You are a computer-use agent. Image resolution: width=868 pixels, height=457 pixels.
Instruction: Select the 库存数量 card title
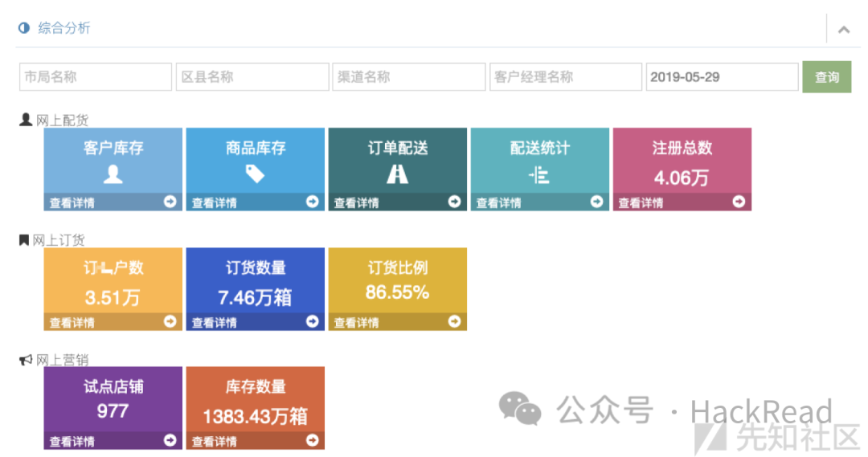coord(256,386)
